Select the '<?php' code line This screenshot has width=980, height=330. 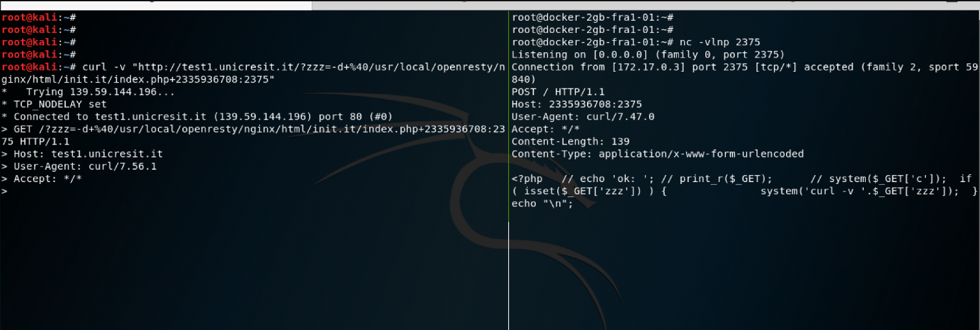(741, 178)
